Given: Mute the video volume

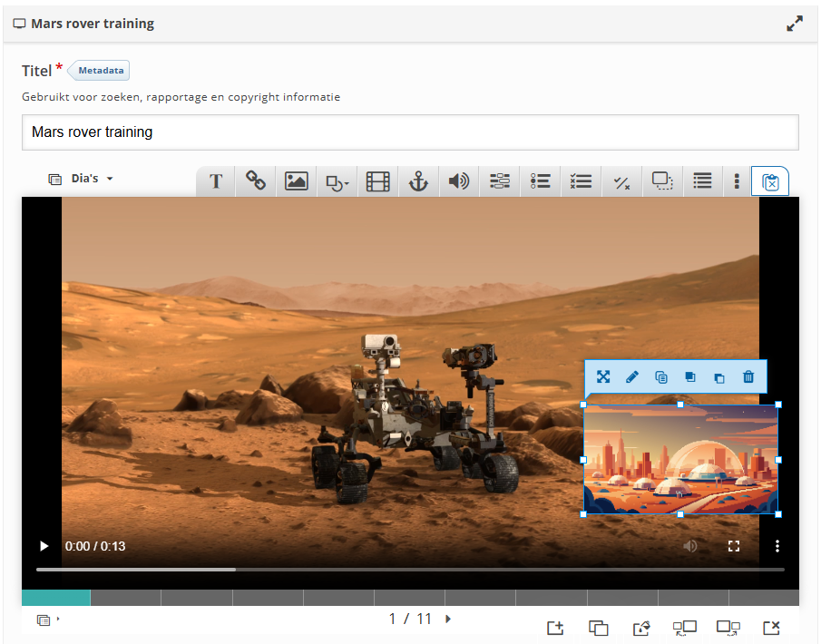Looking at the screenshot, I should click(x=690, y=546).
